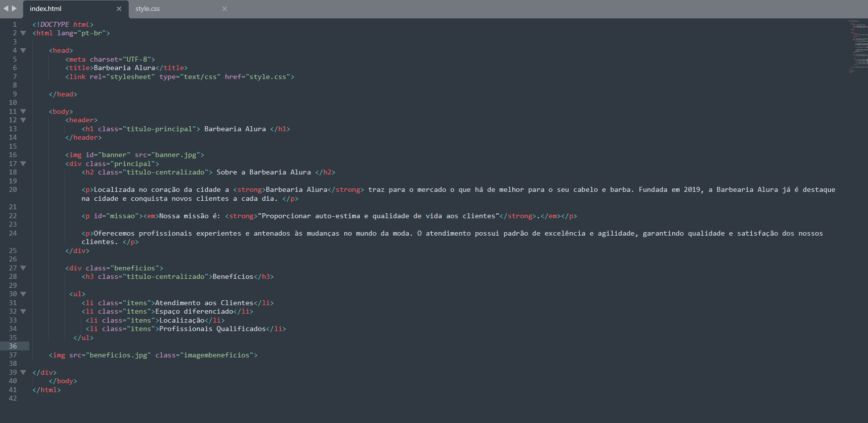Collapse the head block fold arrow on line 4
The image size is (868, 423).
click(x=23, y=51)
